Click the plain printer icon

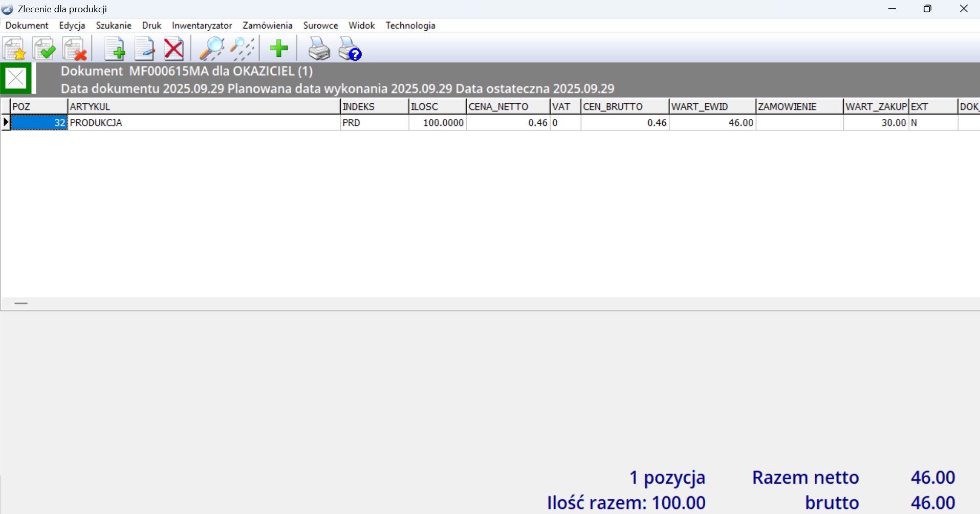click(x=319, y=49)
